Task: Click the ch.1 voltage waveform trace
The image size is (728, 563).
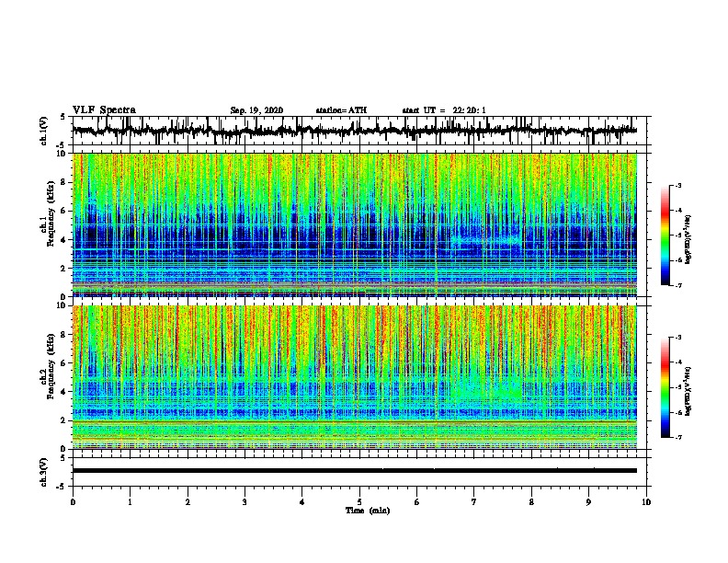Action: (355, 131)
